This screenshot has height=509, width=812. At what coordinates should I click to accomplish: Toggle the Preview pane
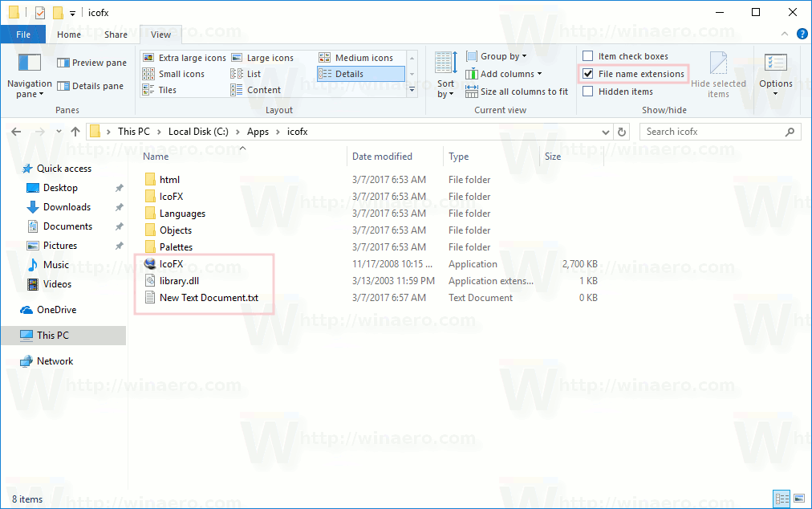91,62
